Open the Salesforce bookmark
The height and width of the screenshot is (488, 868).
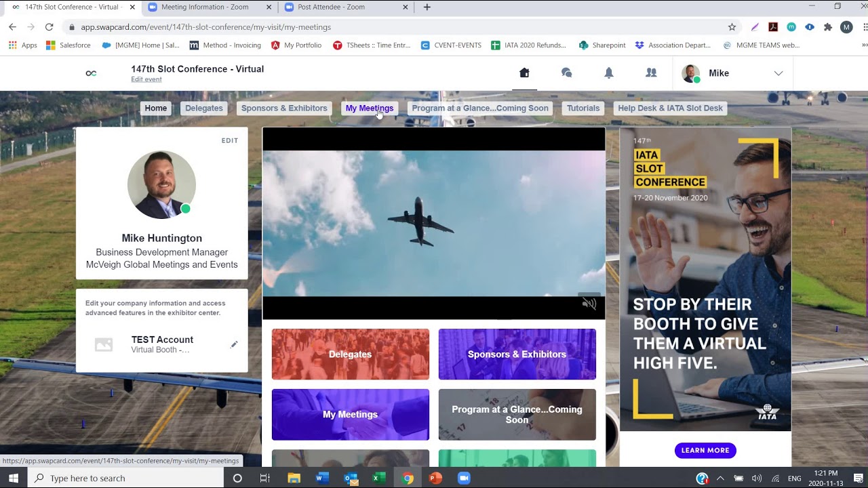(68, 45)
